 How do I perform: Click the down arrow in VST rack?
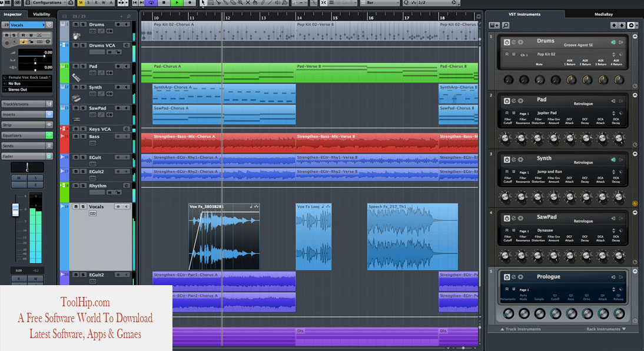pos(622,25)
